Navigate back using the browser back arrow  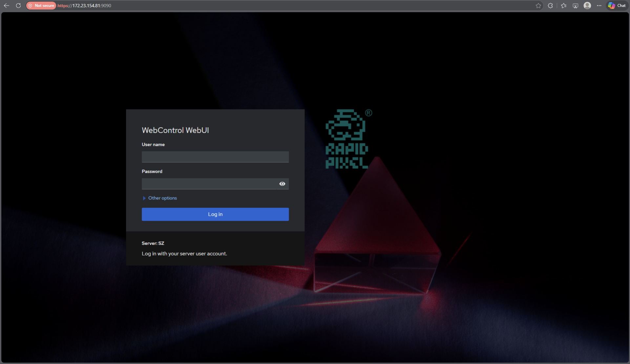7,5
